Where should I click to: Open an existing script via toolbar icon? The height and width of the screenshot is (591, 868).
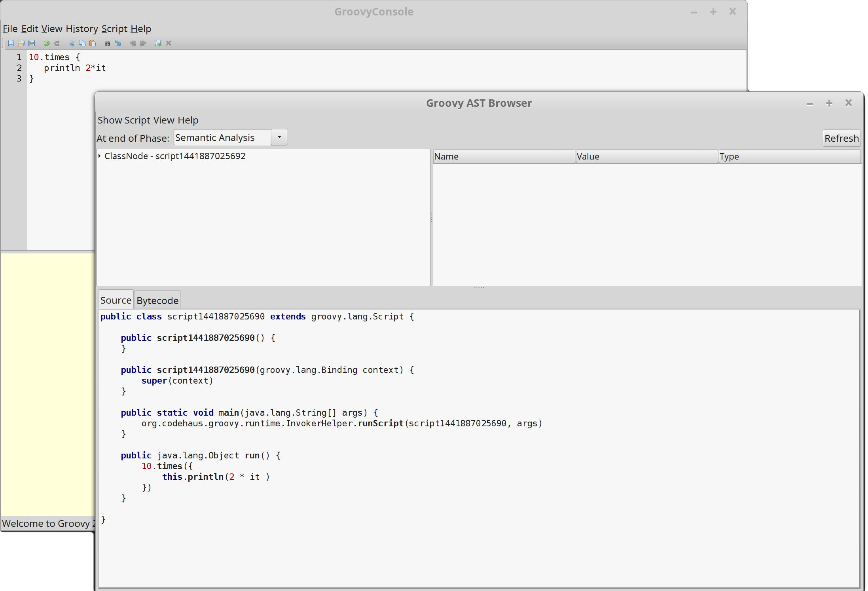pyautogui.click(x=21, y=44)
